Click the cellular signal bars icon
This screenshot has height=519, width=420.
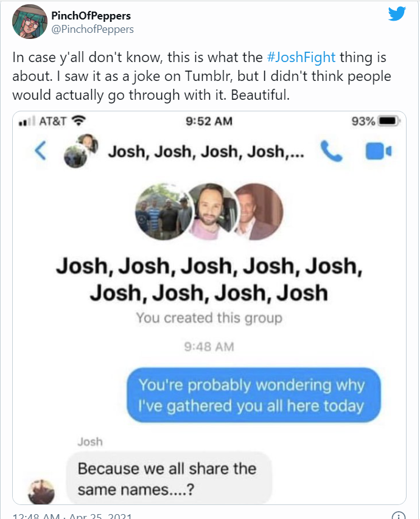27,122
